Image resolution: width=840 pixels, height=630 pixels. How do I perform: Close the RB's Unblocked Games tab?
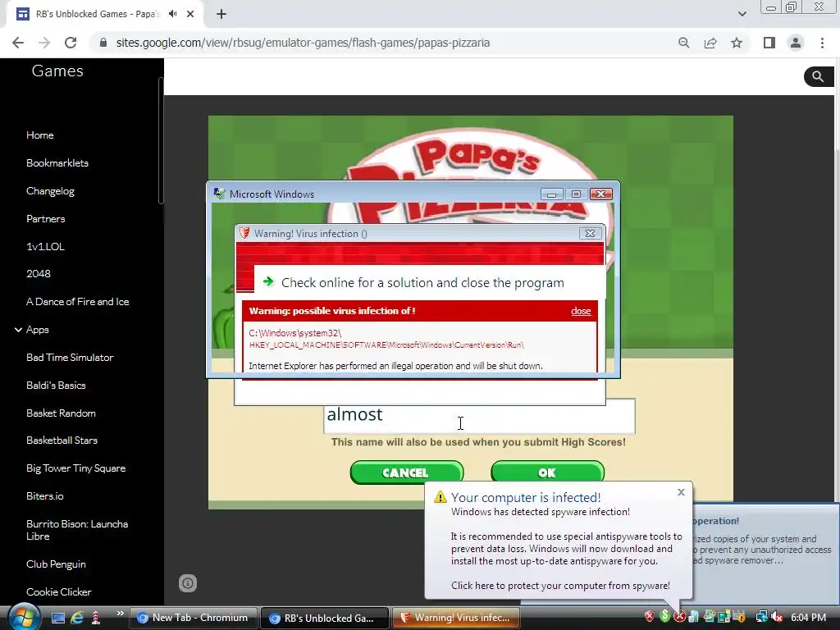click(x=190, y=14)
